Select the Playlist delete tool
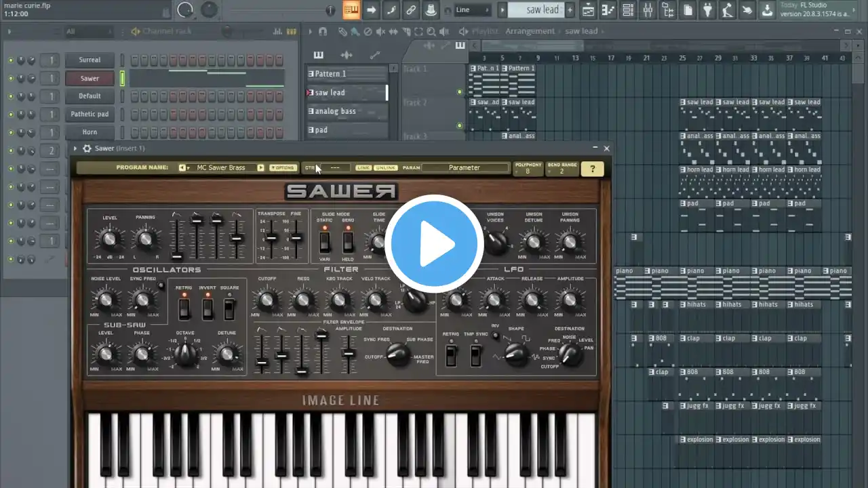This screenshot has height=488, width=868. (368, 31)
